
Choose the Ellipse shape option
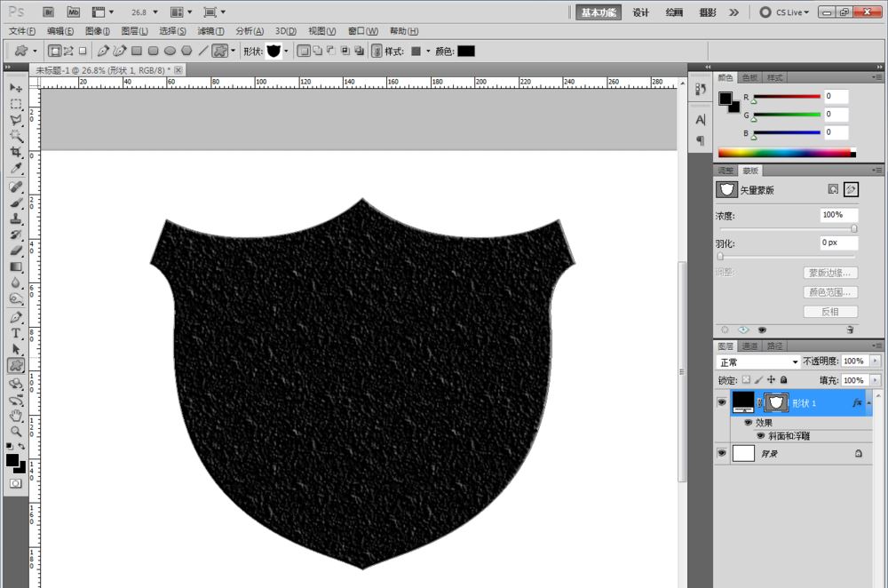click(x=170, y=51)
